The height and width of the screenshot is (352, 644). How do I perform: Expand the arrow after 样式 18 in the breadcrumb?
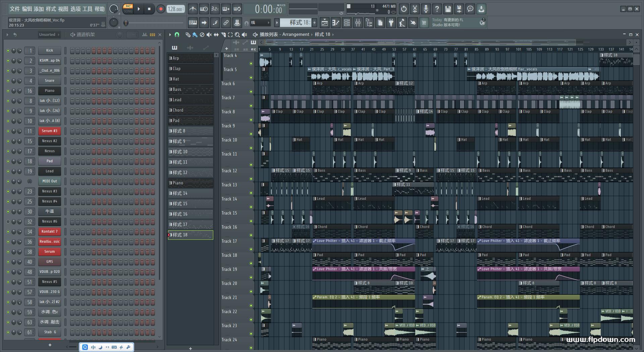click(333, 35)
